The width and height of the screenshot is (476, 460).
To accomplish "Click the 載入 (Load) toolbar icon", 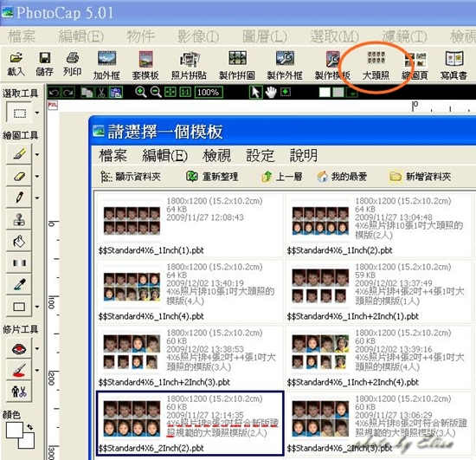I will coord(16,64).
